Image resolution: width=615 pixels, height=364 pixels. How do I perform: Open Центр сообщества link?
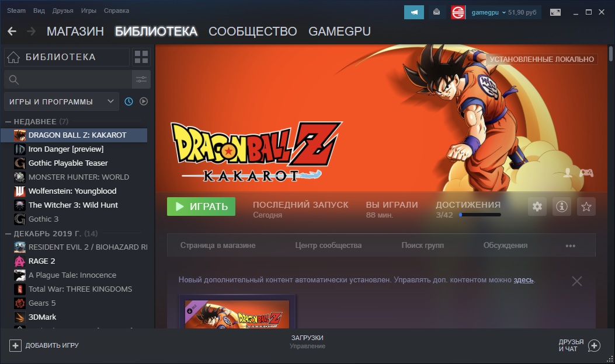(x=328, y=245)
